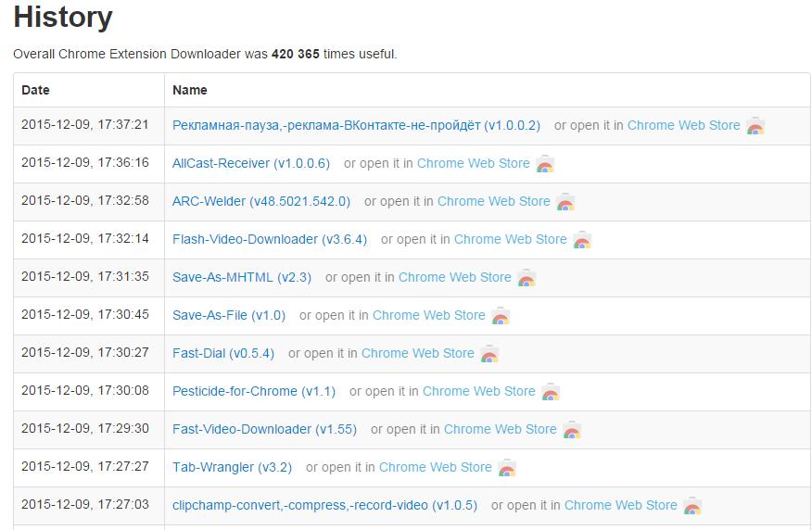The image size is (812, 530).
Task: Open Pesticide-for-Chrome in Chrome Web Store link
Action: pyautogui.click(x=478, y=391)
